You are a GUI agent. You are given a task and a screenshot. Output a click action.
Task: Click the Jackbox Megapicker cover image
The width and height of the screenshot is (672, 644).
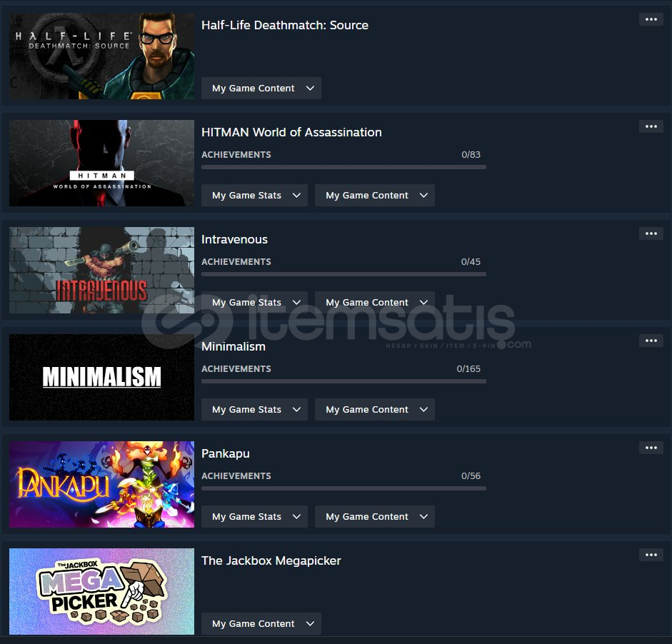pos(101,591)
